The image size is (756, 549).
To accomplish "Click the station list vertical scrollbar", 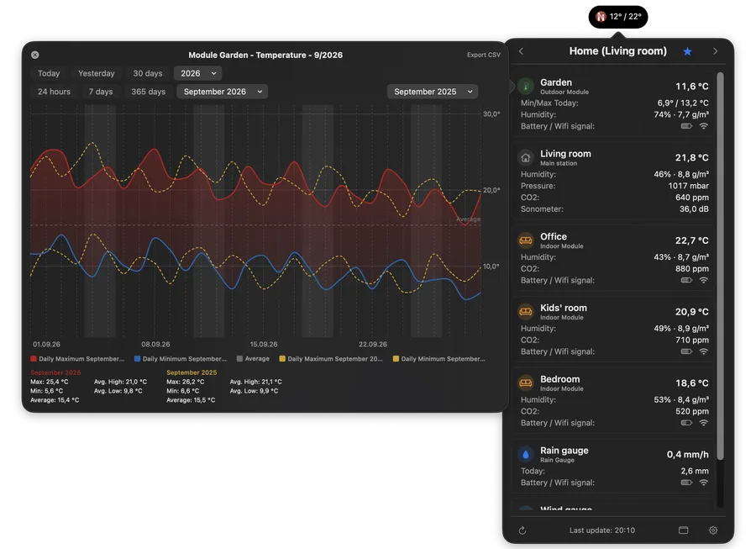I will (x=721, y=266).
